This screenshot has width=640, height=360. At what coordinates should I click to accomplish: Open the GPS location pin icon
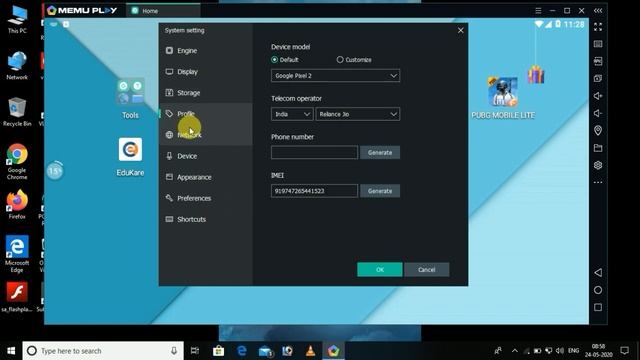click(x=598, y=131)
